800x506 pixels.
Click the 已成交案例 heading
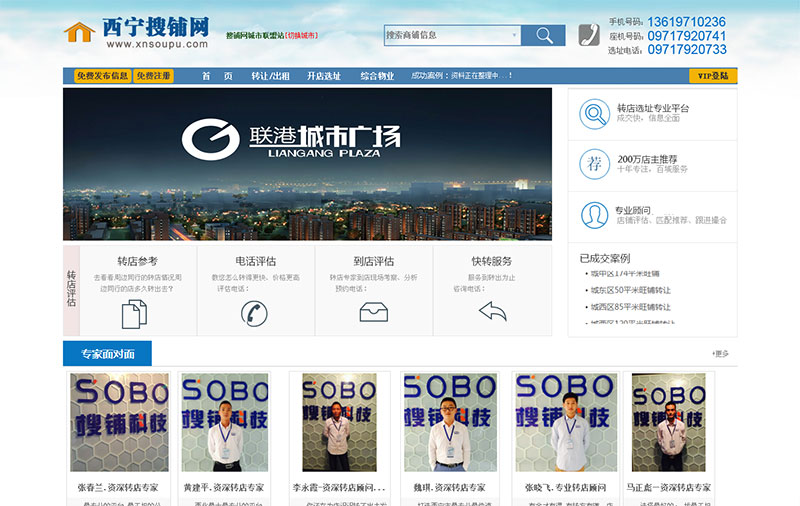pyautogui.click(x=605, y=258)
